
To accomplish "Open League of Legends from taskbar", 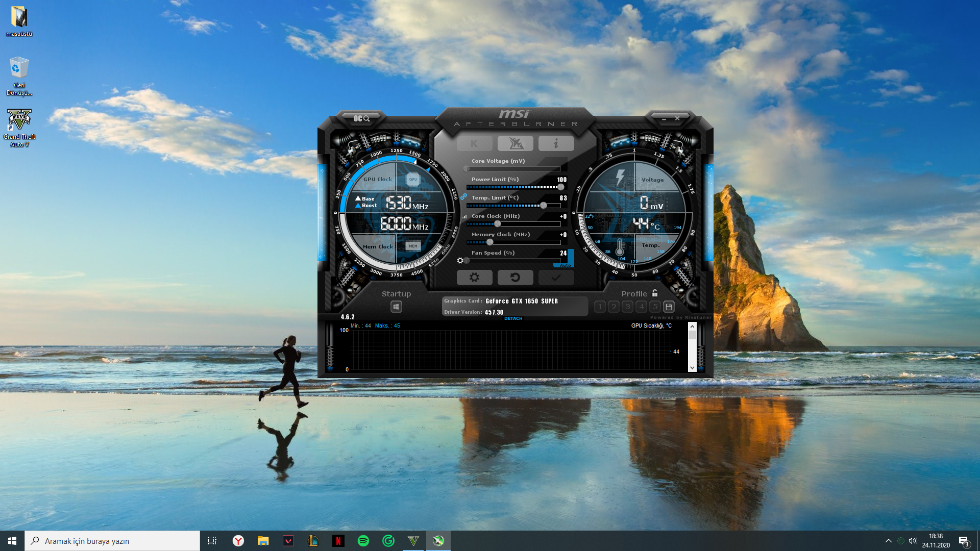I will point(313,541).
